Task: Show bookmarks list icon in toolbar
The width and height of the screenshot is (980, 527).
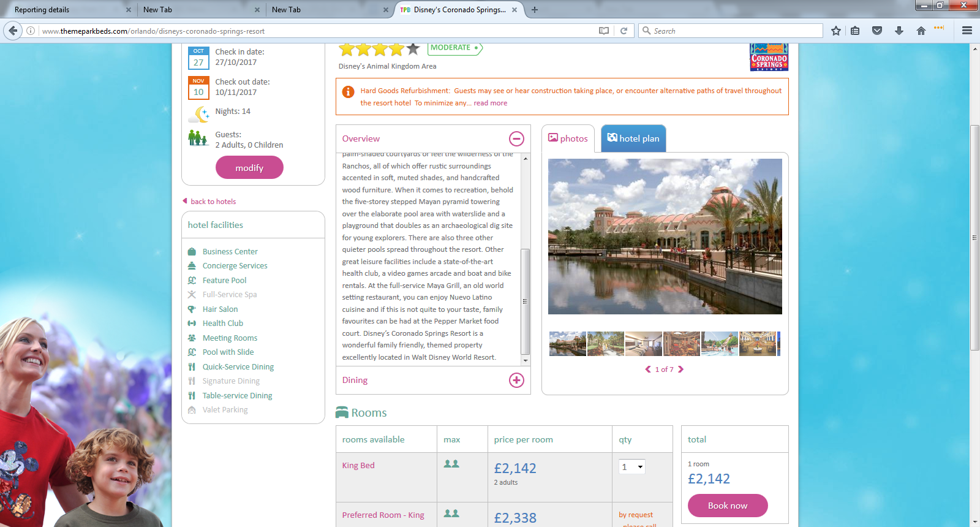Action: pos(855,31)
